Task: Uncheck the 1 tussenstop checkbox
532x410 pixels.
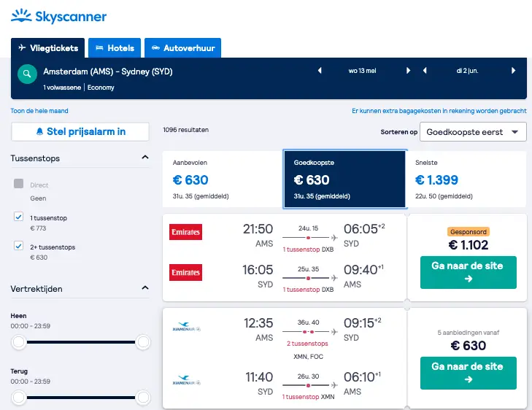Action: coord(19,217)
